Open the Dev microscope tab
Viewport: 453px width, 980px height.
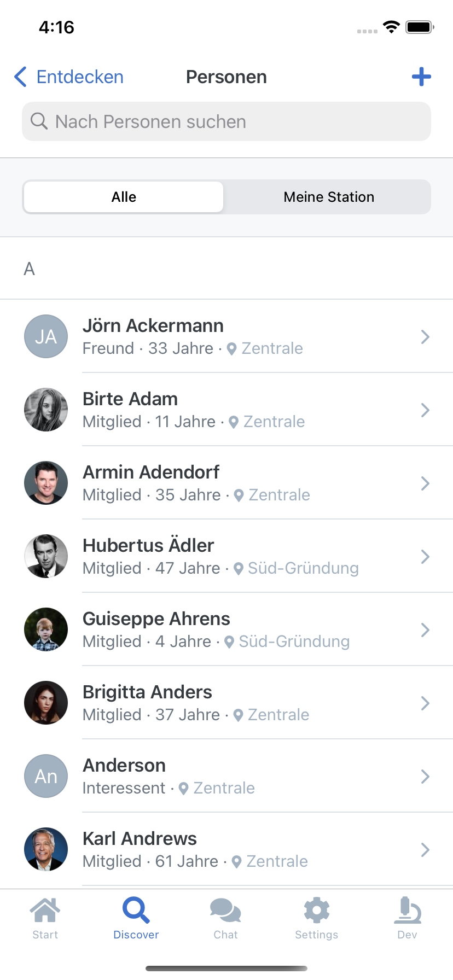pyautogui.click(x=408, y=919)
